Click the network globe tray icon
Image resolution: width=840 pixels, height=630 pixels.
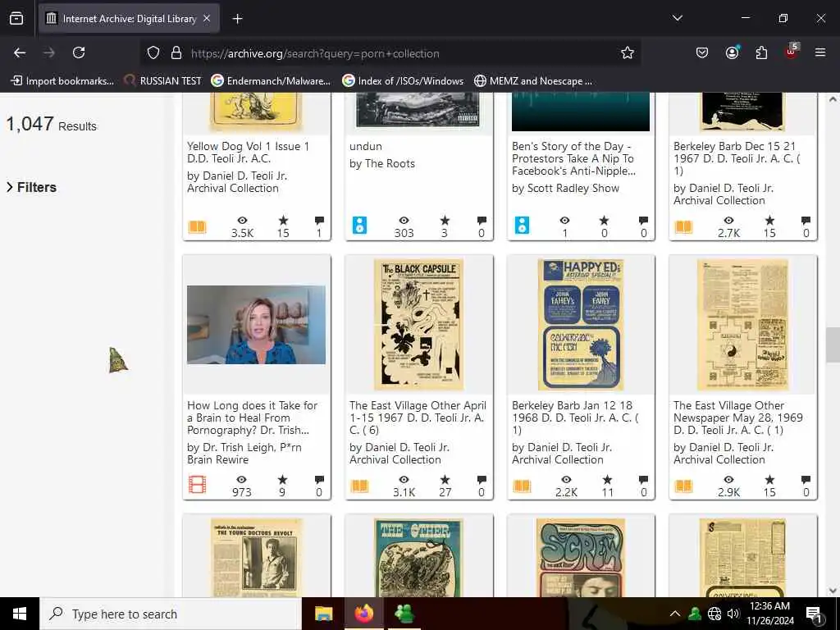tap(714, 614)
